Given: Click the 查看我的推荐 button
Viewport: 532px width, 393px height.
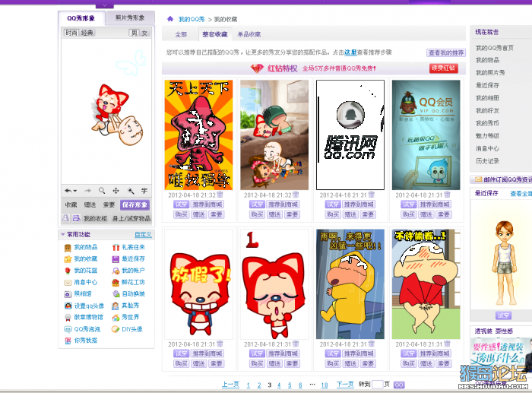Looking at the screenshot, I should [446, 52].
